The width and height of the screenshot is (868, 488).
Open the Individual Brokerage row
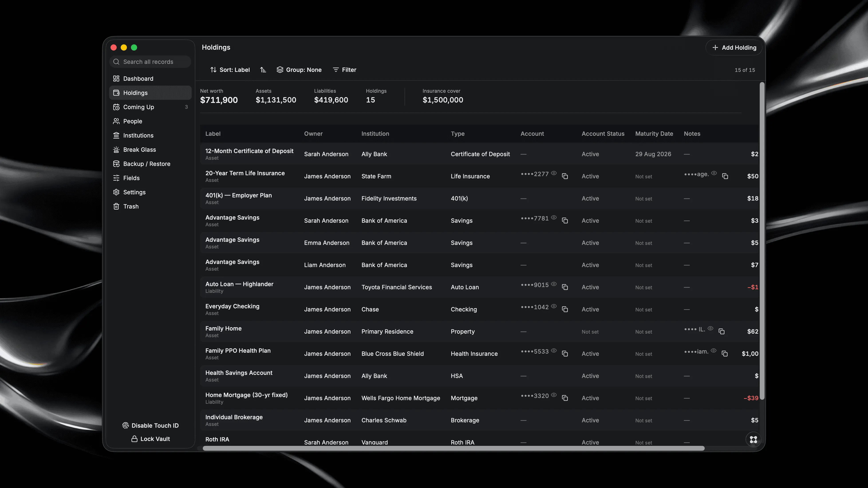479,420
